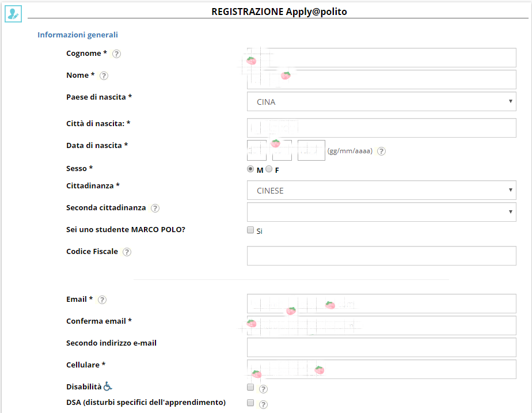Viewport: 532px width, 413px height.
Task: Show help for DSA checkbox
Action: (264, 404)
